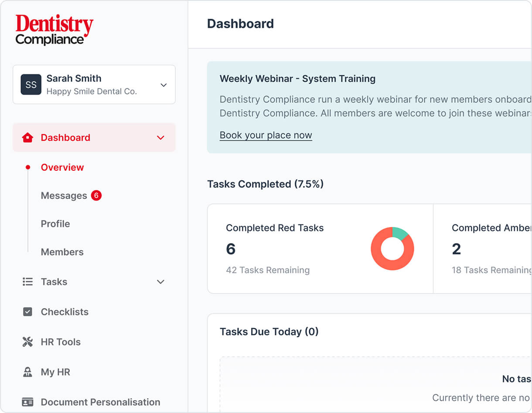Viewport: 532px width, 413px height.
Task: Expand the Tasks menu chevron
Action: 160,282
